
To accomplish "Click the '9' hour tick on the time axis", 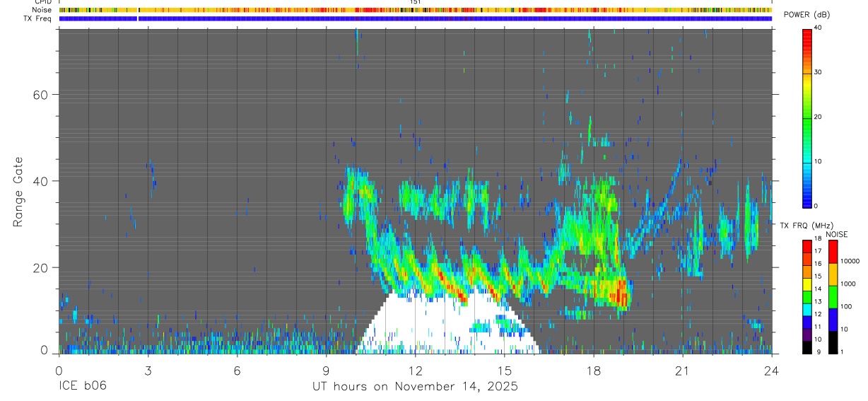I will 326,370.
